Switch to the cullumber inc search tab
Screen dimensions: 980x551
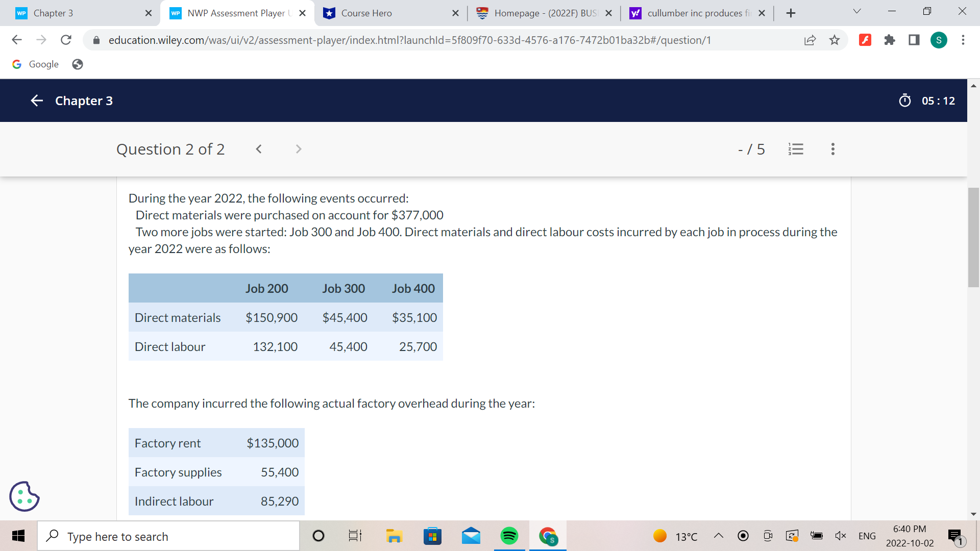point(694,13)
